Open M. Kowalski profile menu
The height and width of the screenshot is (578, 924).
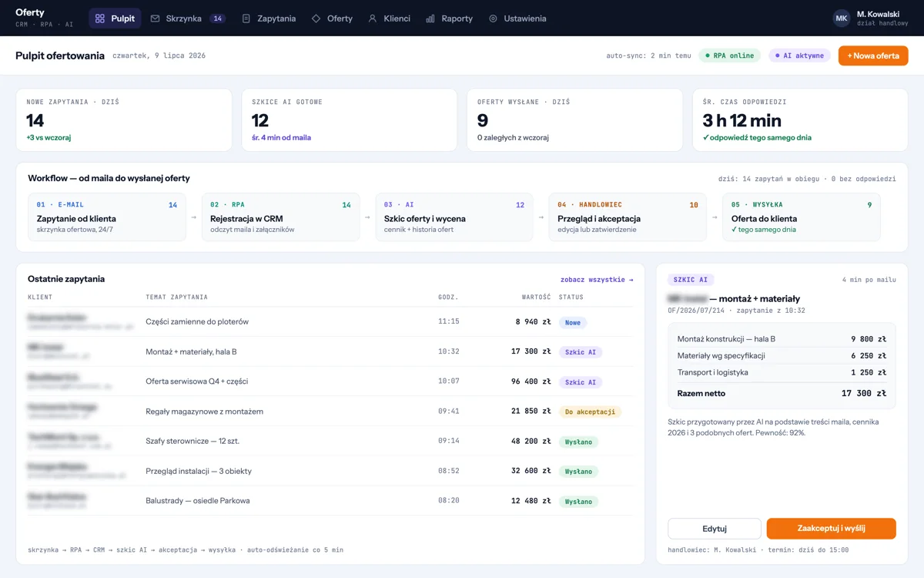click(871, 18)
